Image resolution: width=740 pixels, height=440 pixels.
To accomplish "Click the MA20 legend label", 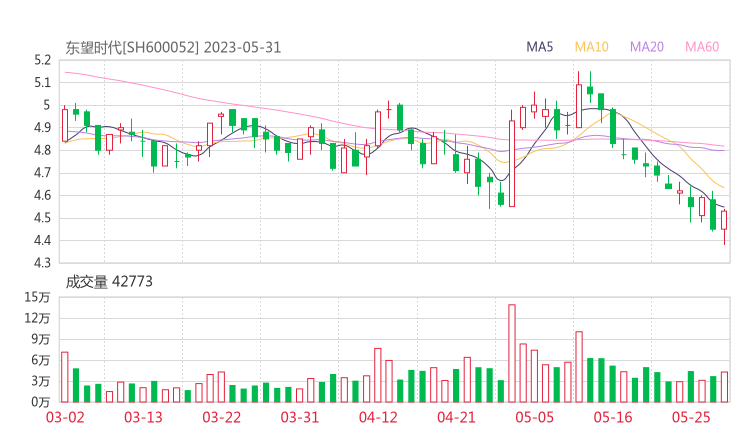I will (647, 47).
